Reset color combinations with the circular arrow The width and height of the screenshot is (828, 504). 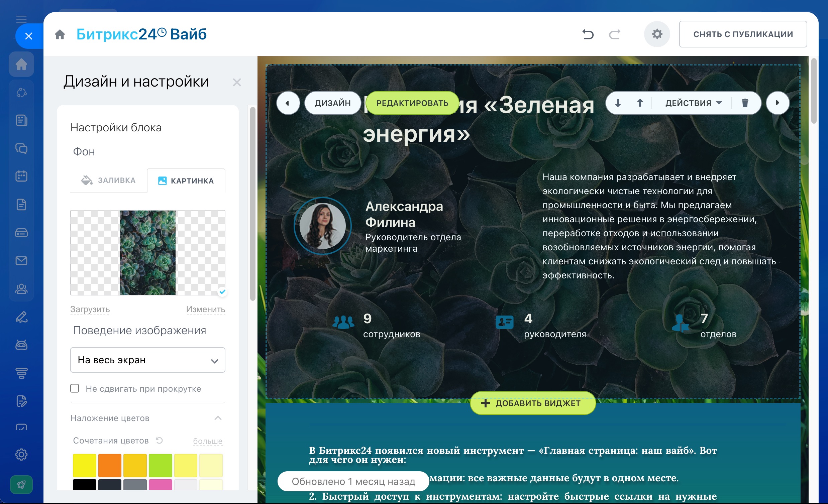point(159,440)
